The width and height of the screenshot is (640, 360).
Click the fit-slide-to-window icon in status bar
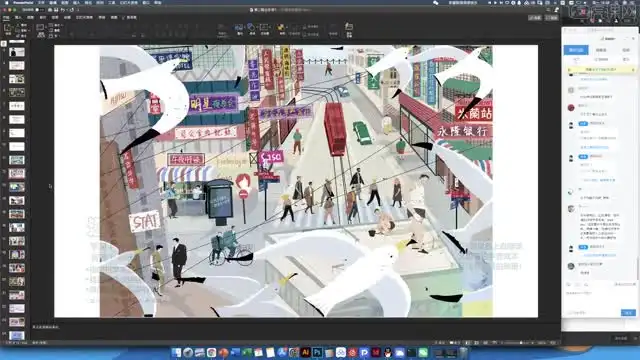click(x=553, y=343)
